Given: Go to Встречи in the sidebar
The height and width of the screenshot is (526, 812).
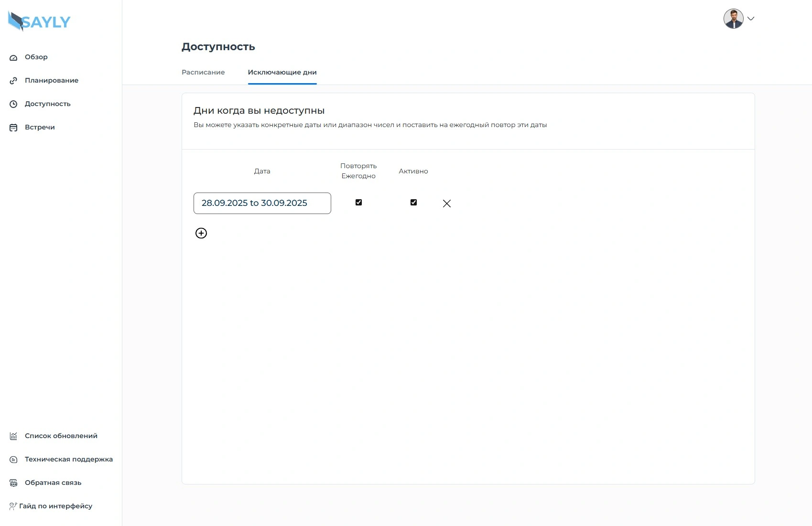Looking at the screenshot, I should coord(40,127).
